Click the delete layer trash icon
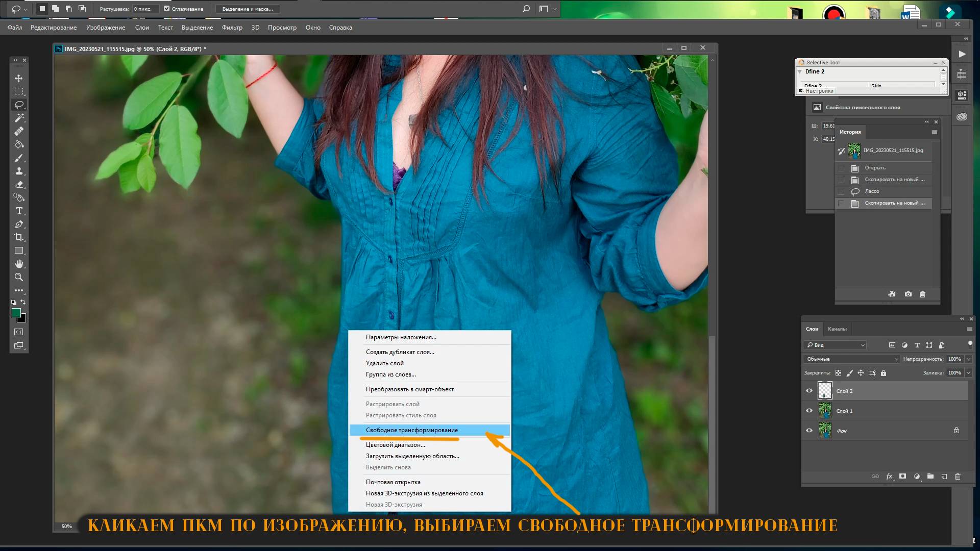The image size is (980, 551). click(x=958, y=477)
